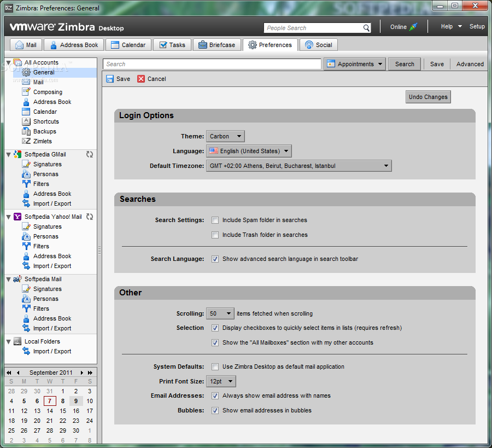Toggle Display checkboxes to select items option
492x448 pixels.
point(215,328)
